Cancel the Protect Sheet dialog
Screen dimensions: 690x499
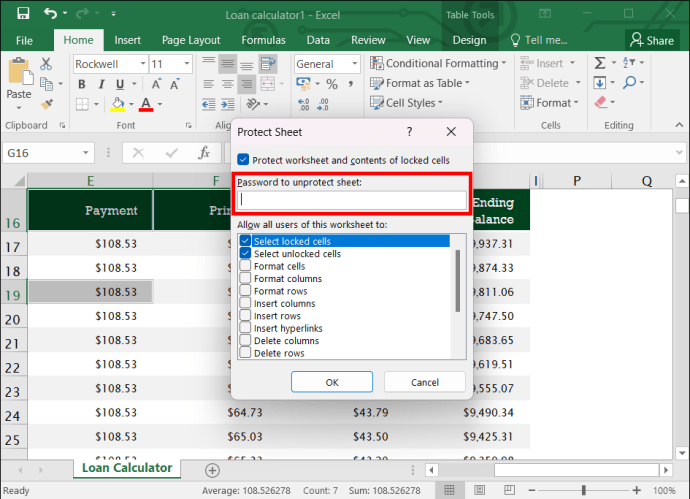pyautogui.click(x=425, y=382)
